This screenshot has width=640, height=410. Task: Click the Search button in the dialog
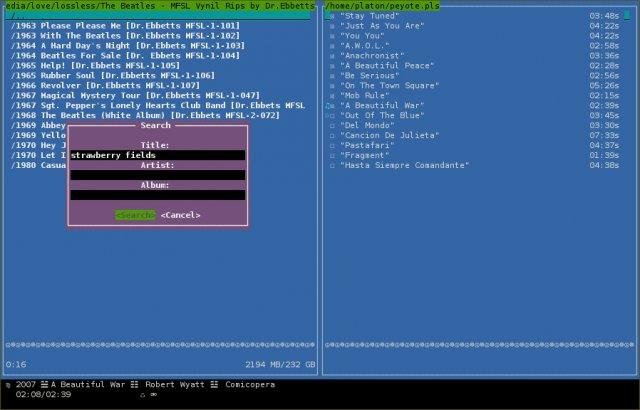(x=135, y=215)
